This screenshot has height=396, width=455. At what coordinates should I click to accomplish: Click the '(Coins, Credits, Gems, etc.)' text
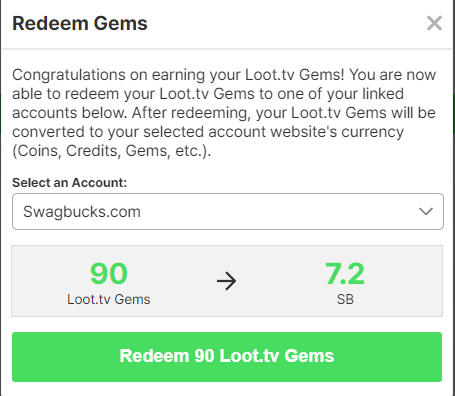[112, 151]
